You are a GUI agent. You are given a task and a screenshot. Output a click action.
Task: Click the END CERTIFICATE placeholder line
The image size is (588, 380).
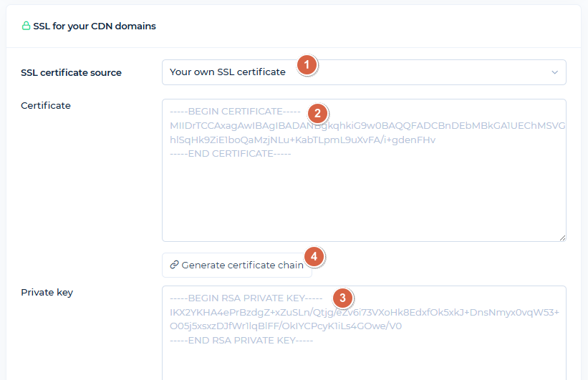click(x=230, y=153)
